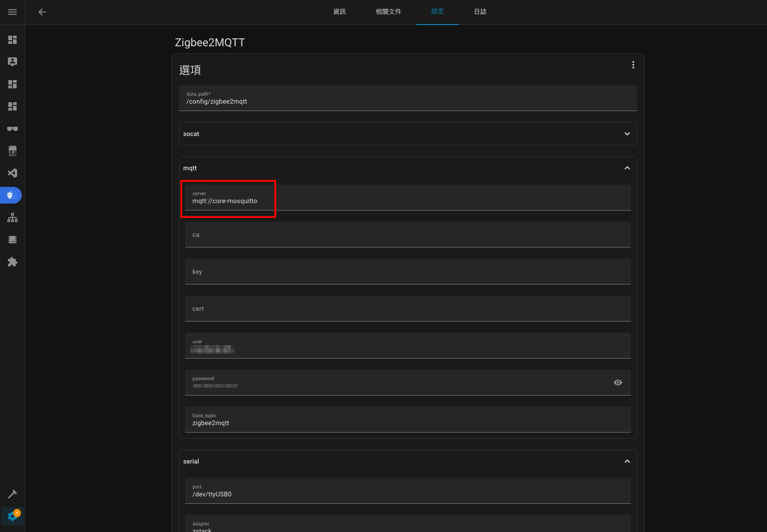Open the developer tools hammer icon
This screenshot has height=532, width=767.
coord(12,494)
